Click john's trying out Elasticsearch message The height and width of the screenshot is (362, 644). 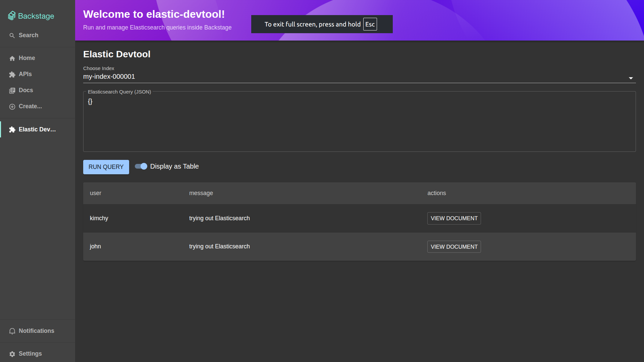(x=219, y=246)
